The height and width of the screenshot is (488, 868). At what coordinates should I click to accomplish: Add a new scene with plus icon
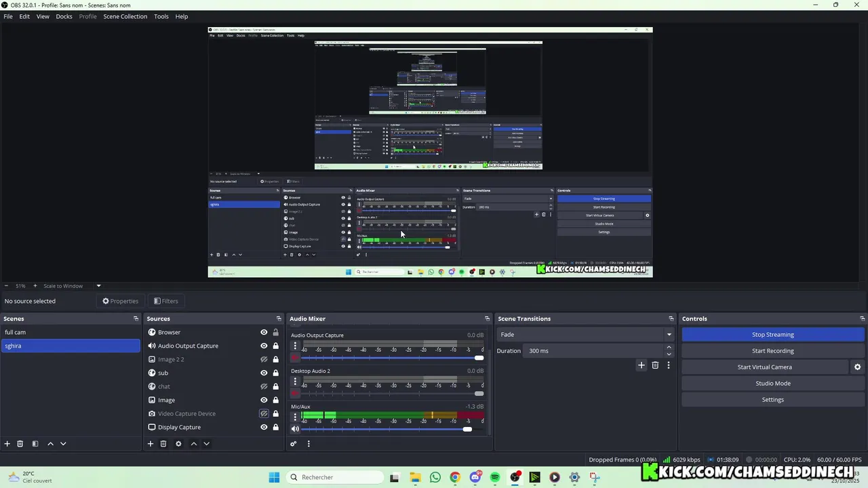[7, 444]
